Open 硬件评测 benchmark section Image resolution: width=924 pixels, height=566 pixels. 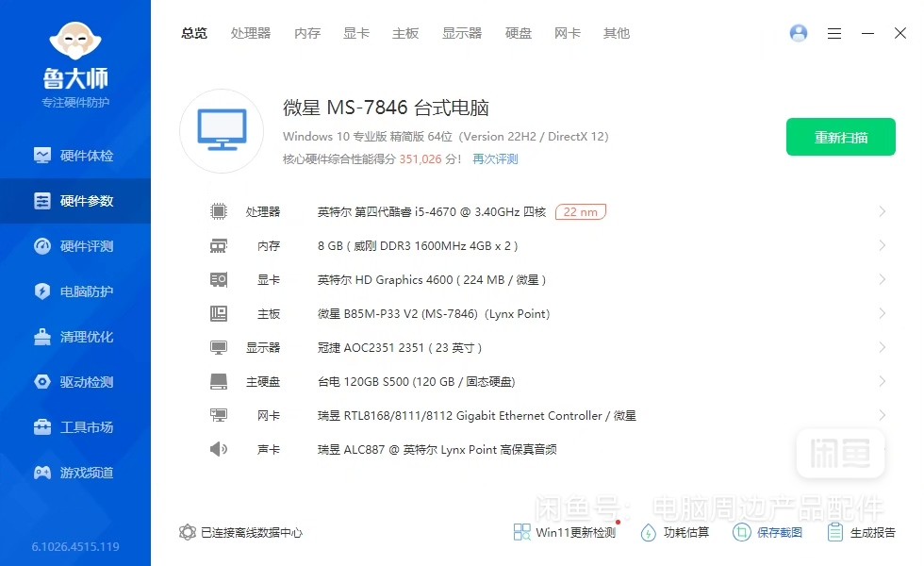pos(74,246)
